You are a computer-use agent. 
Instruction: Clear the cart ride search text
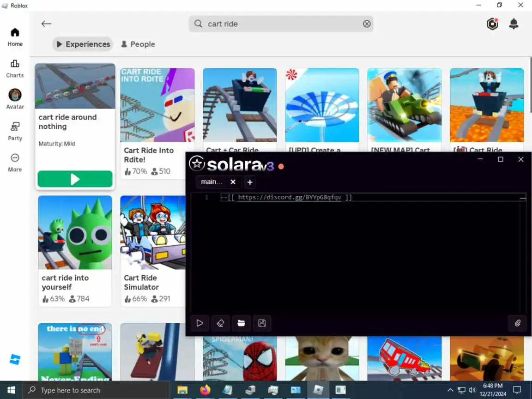(367, 24)
